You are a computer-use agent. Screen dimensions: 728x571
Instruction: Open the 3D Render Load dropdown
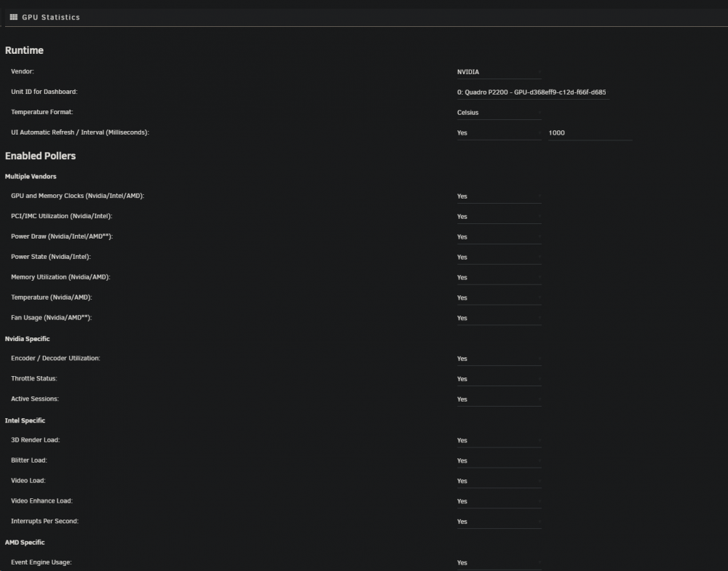click(499, 441)
